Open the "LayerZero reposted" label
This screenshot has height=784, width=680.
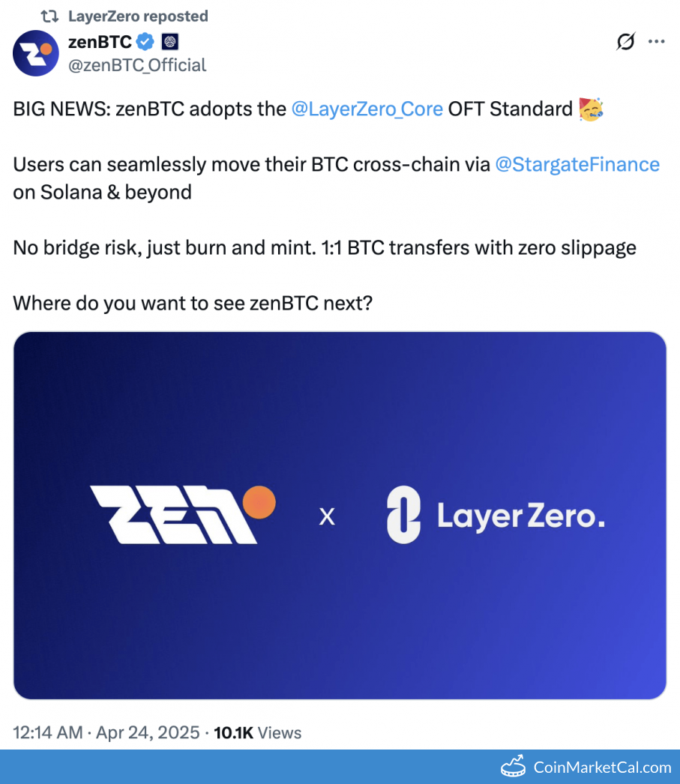[x=138, y=16]
